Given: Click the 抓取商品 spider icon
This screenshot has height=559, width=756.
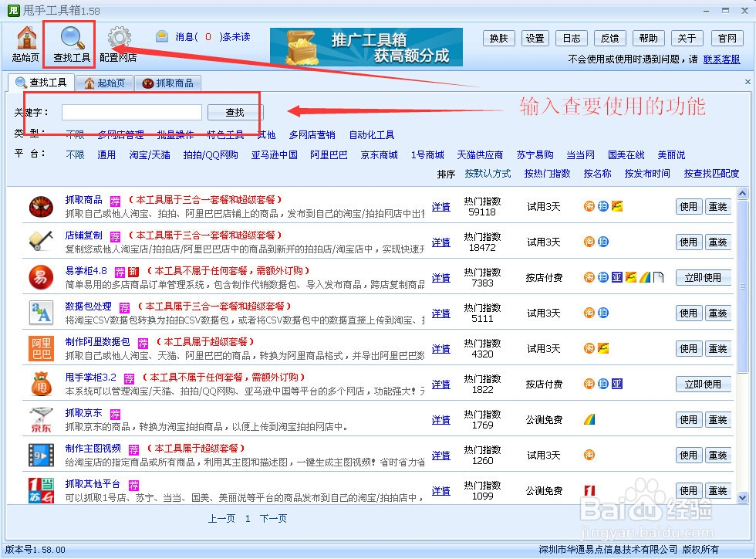Looking at the screenshot, I should 41,207.
